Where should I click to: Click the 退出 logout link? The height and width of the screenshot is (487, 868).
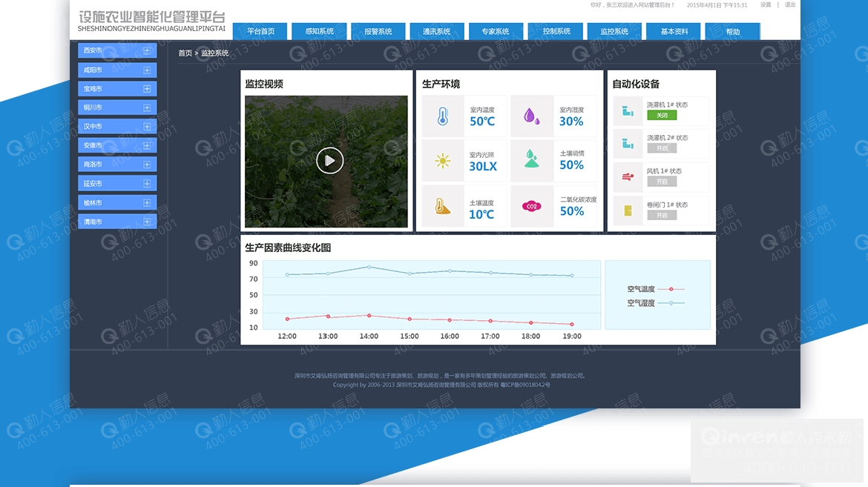790,5
